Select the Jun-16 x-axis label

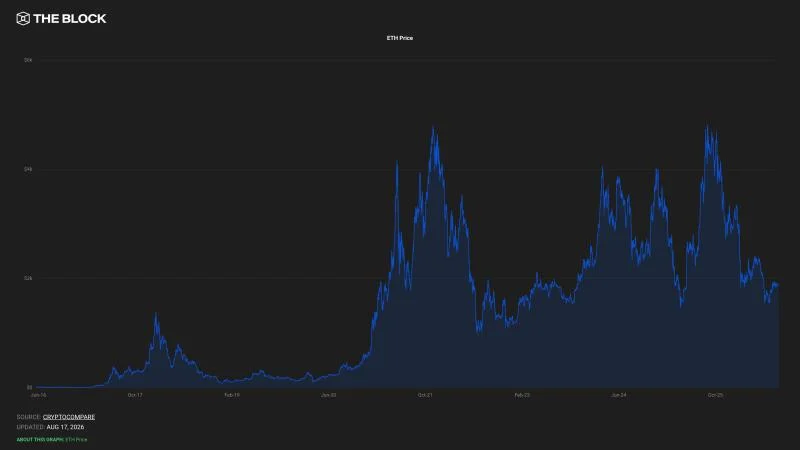[x=38, y=395]
